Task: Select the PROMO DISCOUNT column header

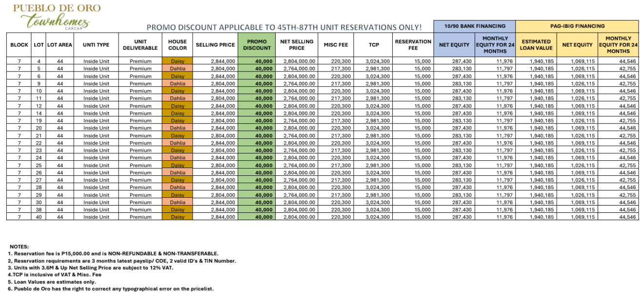Action: tap(257, 45)
